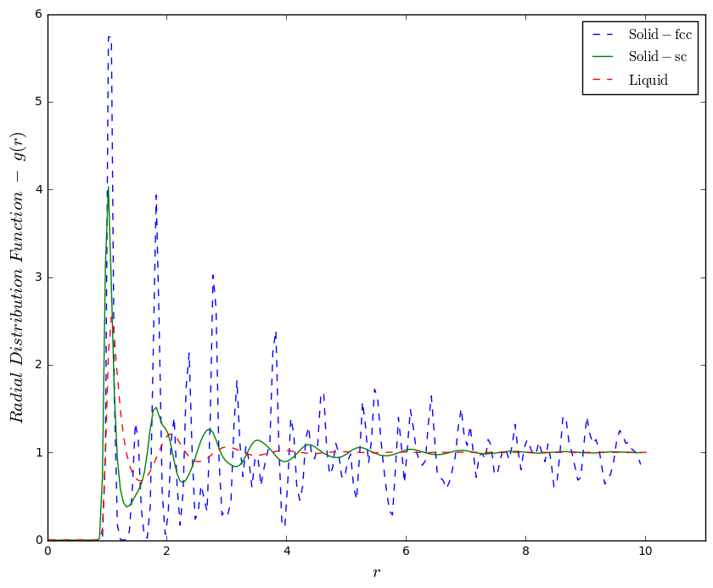Image resolution: width=713 pixels, height=588 pixels.
Task: Click the highest blue fcc peak near r=1
Action: [109, 37]
